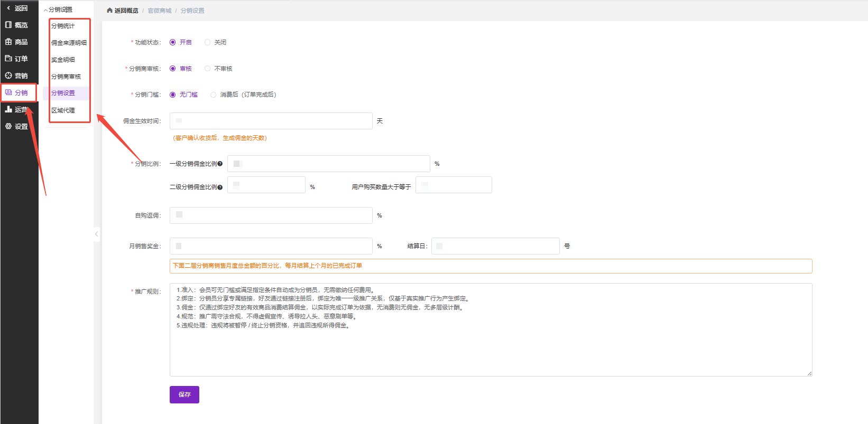The width and height of the screenshot is (868, 424).
Task: Click the back arrow icon beside 返回
Action: pos(8,8)
